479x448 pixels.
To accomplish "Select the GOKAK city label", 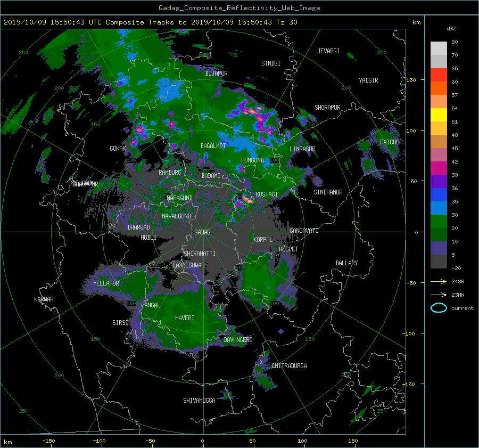I will pos(118,149).
